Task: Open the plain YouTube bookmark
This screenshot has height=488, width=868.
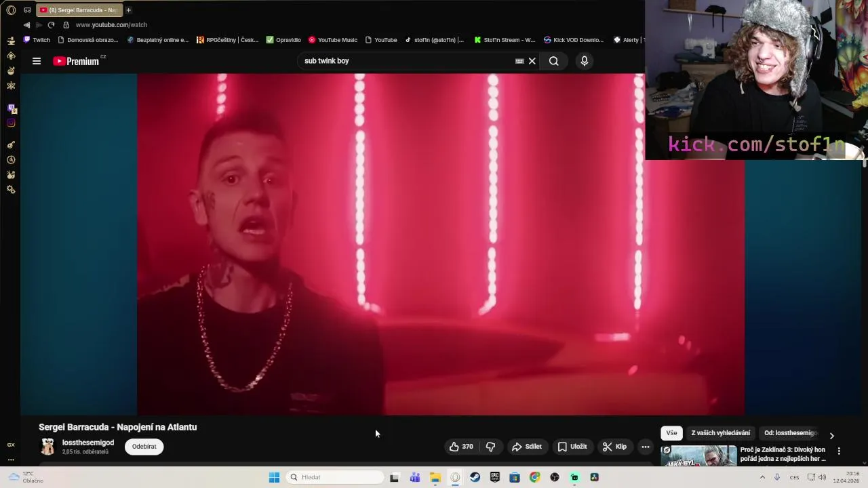Action: (381, 40)
